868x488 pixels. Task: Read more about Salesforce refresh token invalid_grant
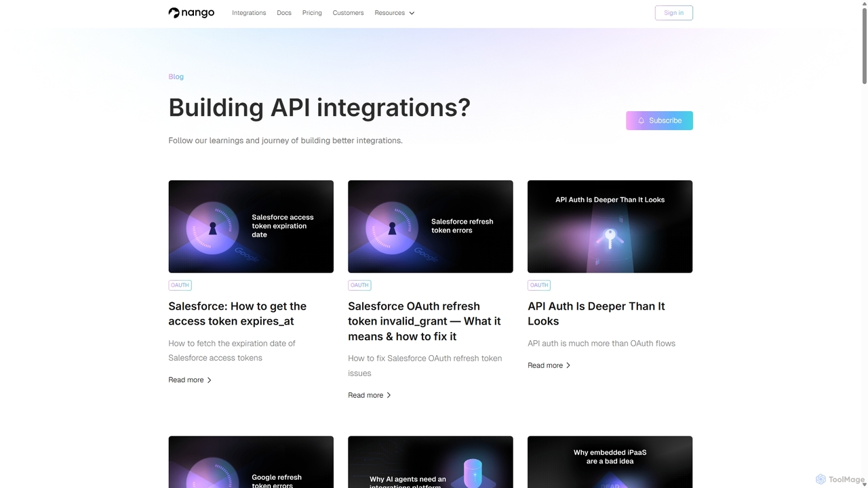click(x=370, y=395)
